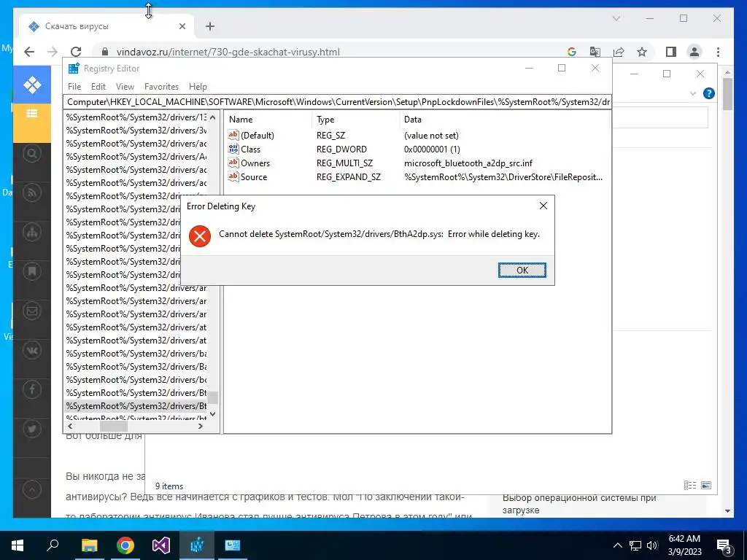The width and height of the screenshot is (747, 560).
Task: Click OK in the Error Deleting Key dialog
Action: tap(522, 270)
